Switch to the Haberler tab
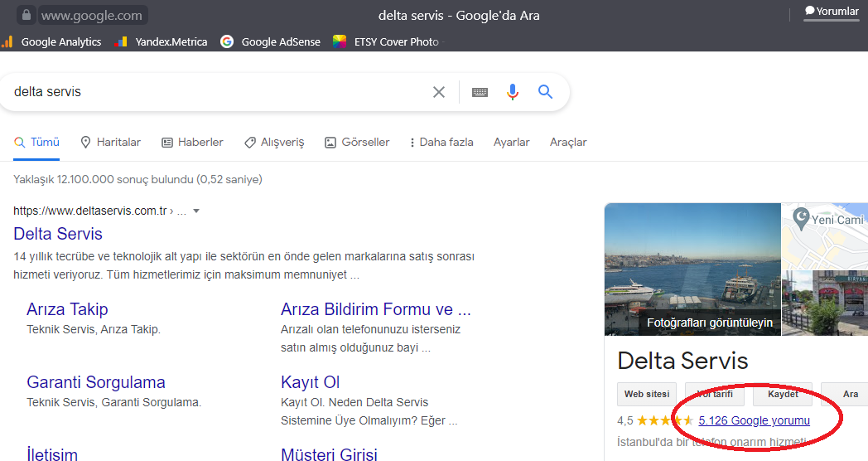The width and height of the screenshot is (868, 461). [192, 143]
